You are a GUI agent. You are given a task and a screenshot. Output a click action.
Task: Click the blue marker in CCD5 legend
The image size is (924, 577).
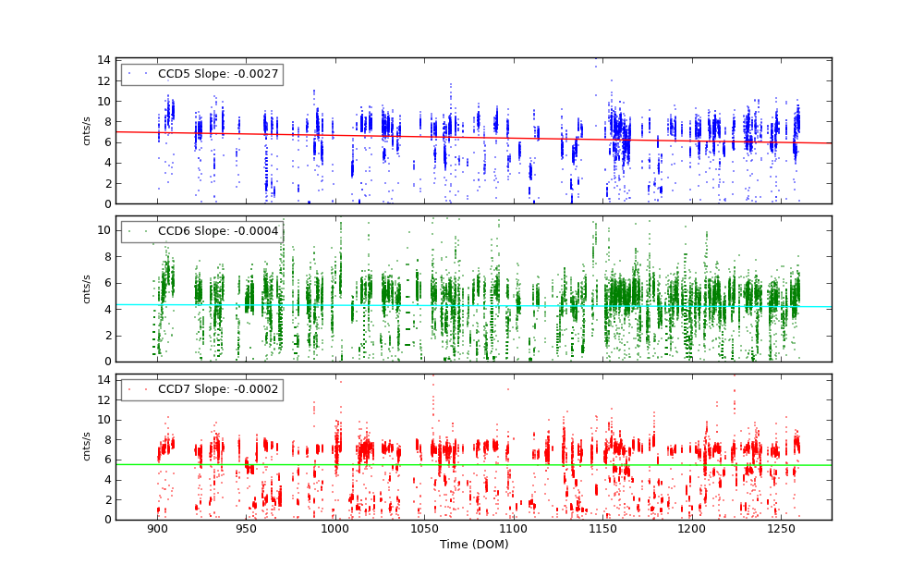pos(130,74)
